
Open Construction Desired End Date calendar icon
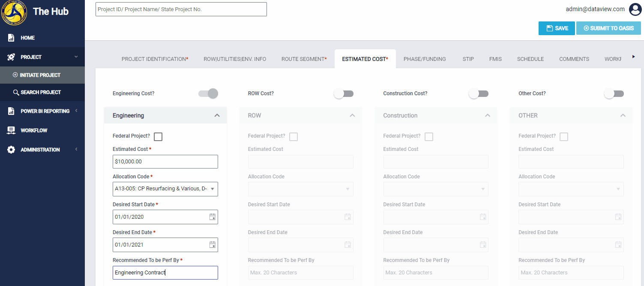(483, 245)
